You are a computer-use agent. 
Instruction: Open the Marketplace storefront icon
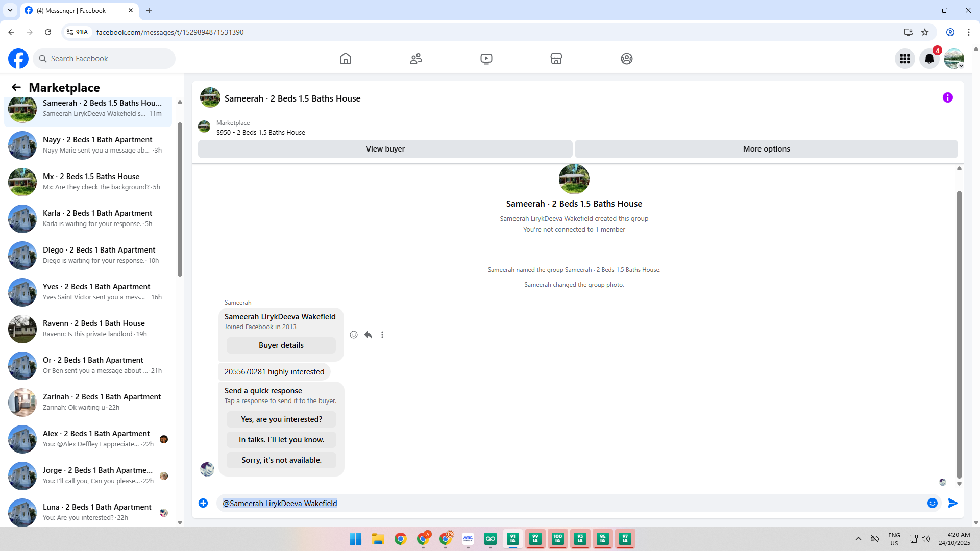(x=556, y=59)
